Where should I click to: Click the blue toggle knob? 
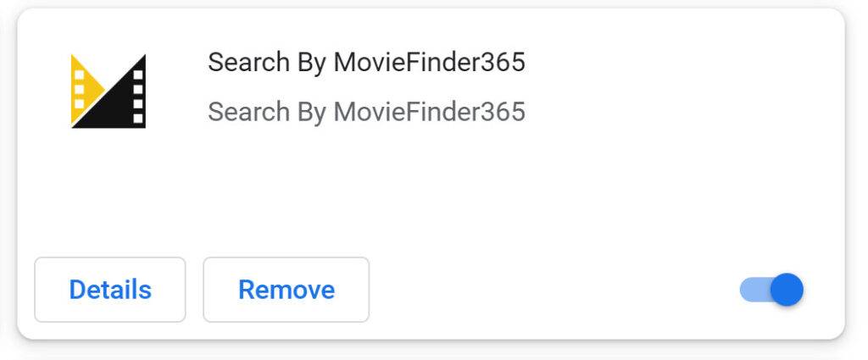pos(787,291)
